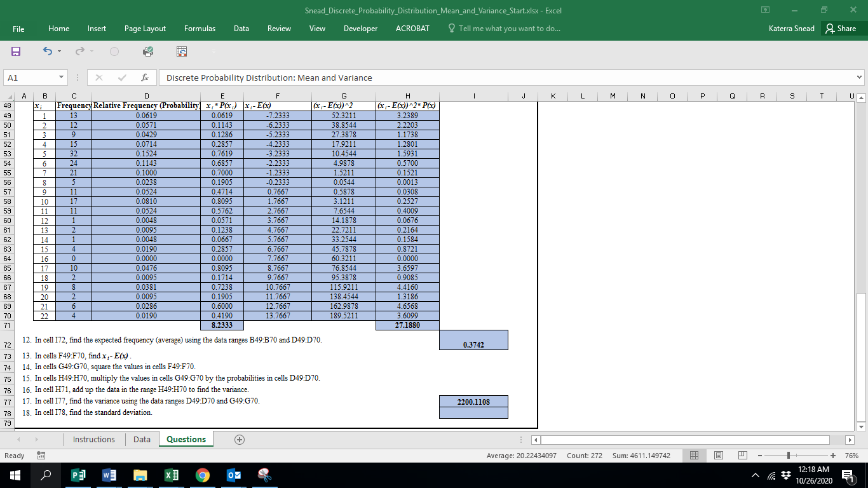Open the Insert Function dialog

point(145,78)
